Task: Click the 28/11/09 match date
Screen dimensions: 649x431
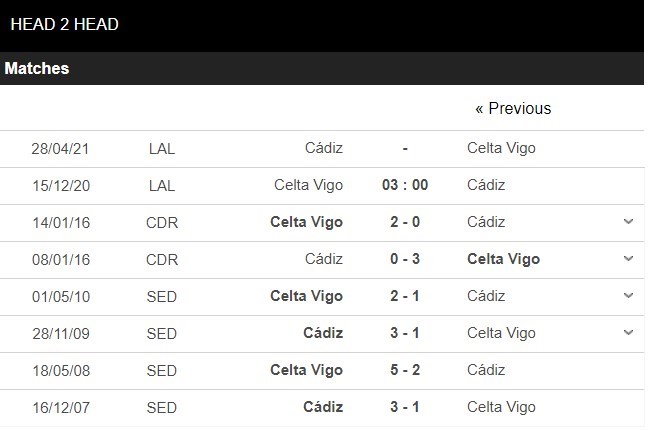Action: (x=61, y=333)
